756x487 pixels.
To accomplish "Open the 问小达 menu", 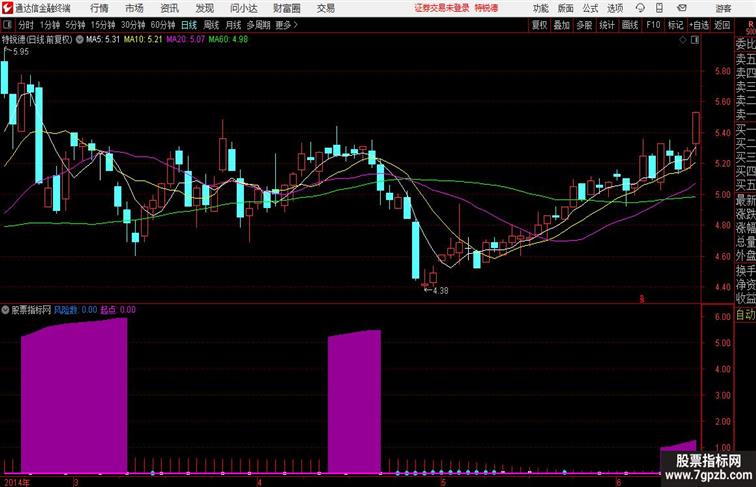I will [x=243, y=8].
